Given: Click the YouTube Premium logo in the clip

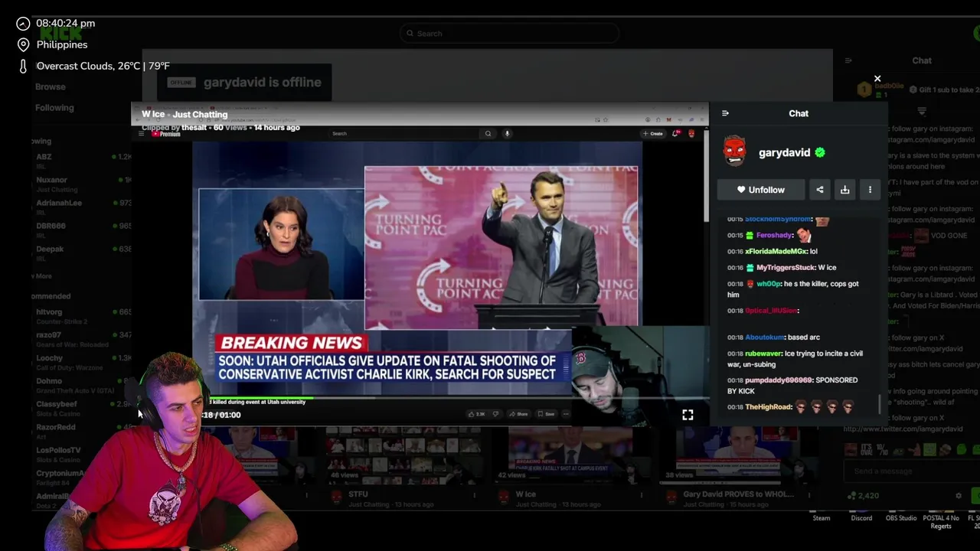Looking at the screenshot, I should [165, 133].
